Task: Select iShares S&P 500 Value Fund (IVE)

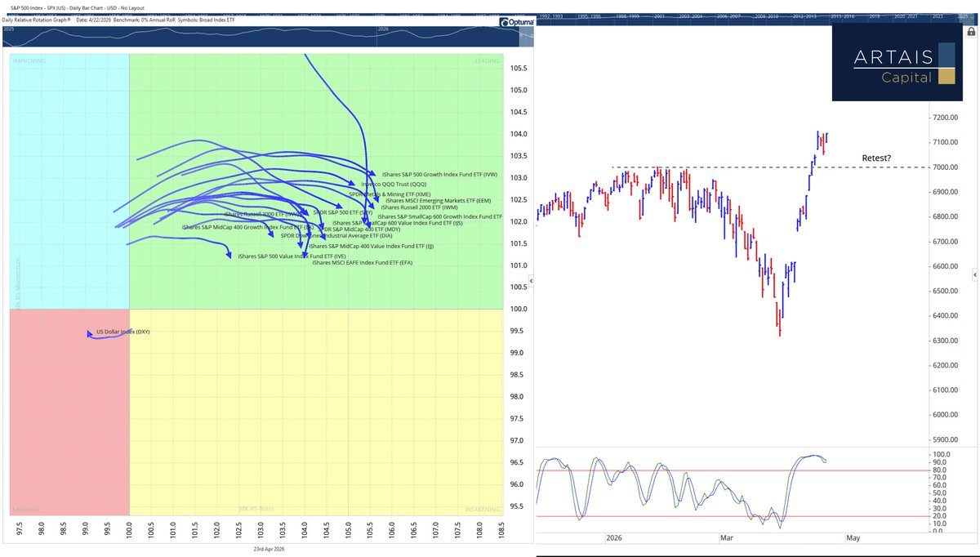Action: [292, 256]
